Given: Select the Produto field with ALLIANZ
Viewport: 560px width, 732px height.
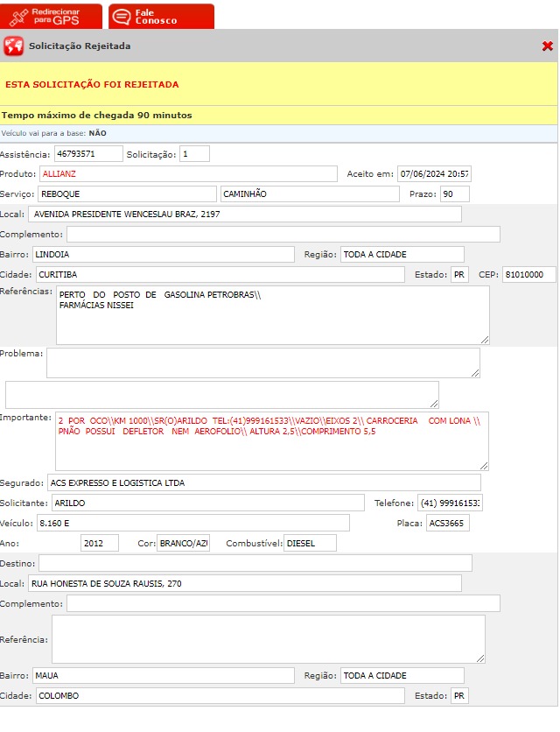Looking at the screenshot, I should 187,173.
